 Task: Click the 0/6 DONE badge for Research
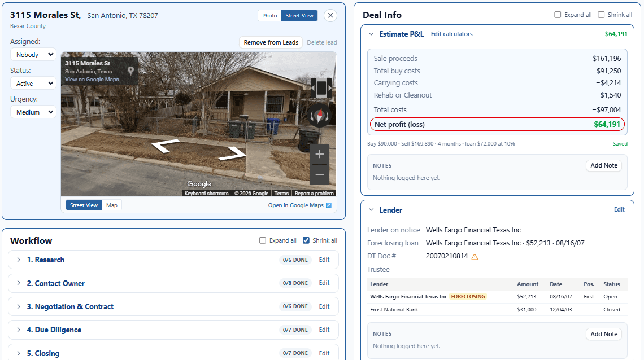click(295, 260)
